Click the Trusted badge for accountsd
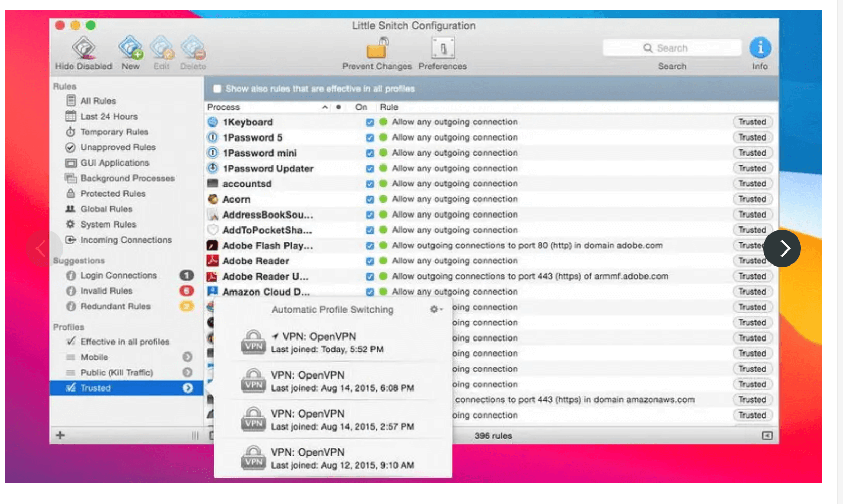843x504 pixels. 752,184
